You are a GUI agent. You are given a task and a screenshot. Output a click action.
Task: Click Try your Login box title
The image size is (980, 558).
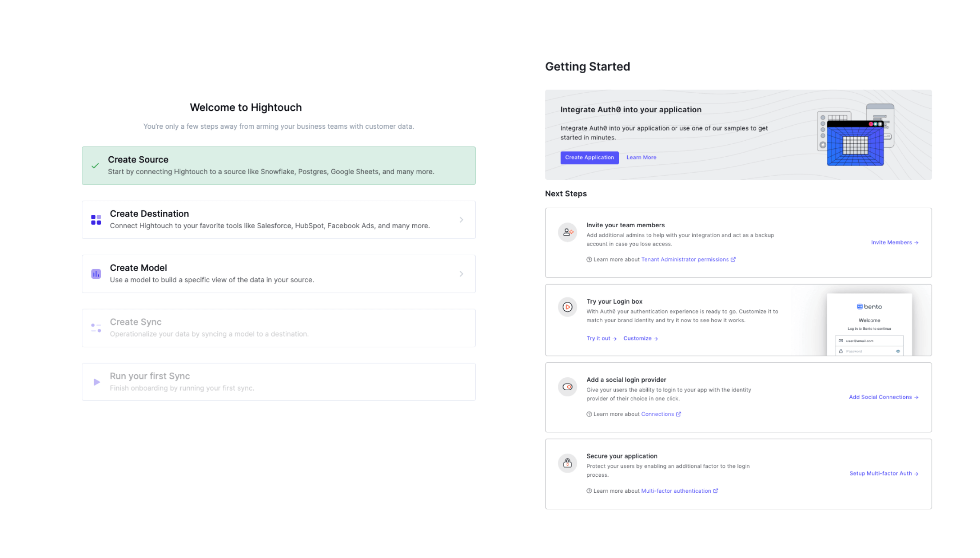point(614,302)
